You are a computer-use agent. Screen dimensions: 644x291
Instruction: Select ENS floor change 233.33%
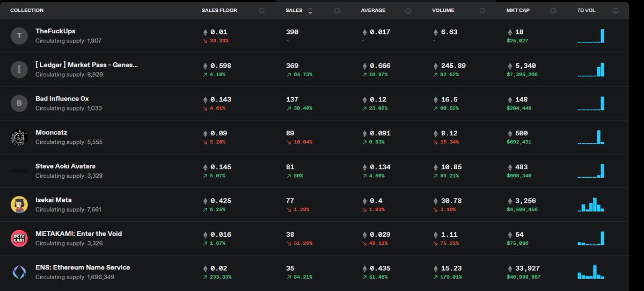pyautogui.click(x=221, y=277)
